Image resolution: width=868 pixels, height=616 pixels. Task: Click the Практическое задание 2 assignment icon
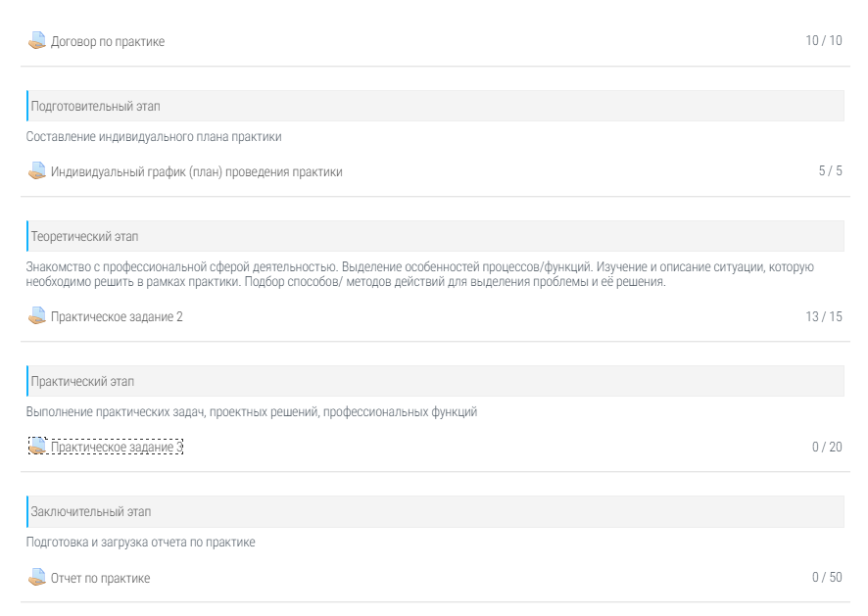[37, 316]
